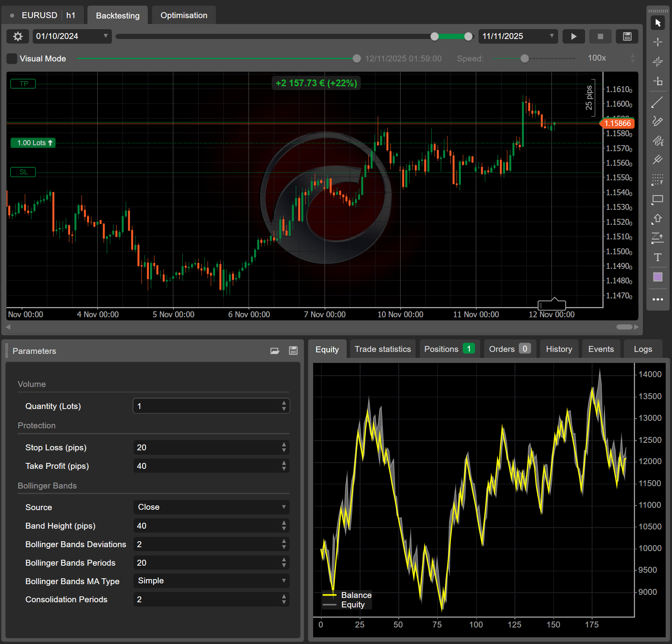Select the text annotation tool
The image size is (672, 644).
click(657, 257)
